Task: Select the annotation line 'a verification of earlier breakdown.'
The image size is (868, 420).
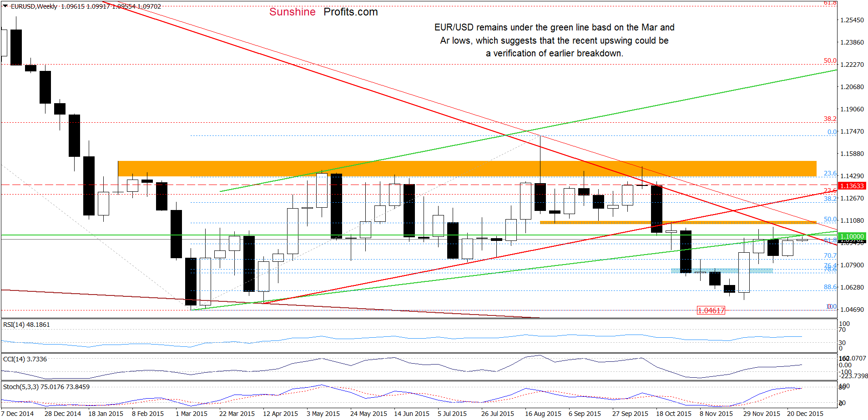Action: (x=554, y=53)
